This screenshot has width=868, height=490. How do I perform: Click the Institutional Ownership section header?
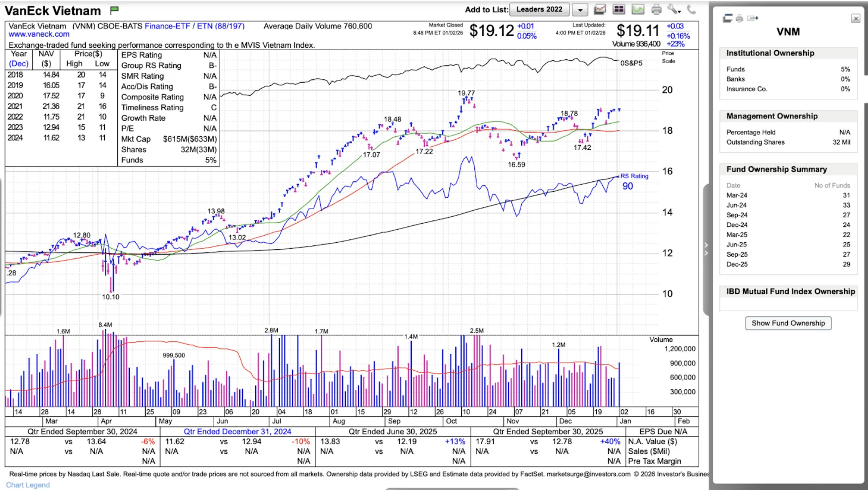(x=788, y=53)
